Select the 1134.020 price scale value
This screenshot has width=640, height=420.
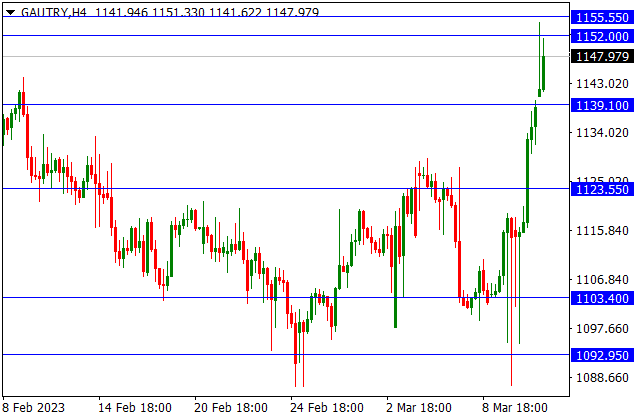point(602,133)
